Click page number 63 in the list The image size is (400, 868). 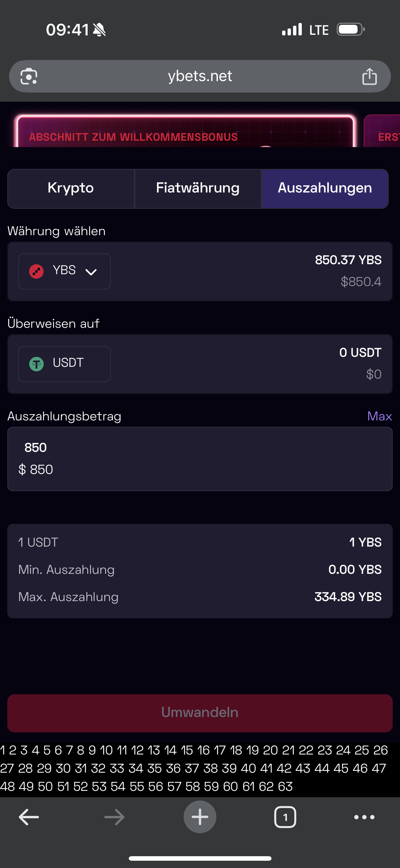click(x=285, y=787)
